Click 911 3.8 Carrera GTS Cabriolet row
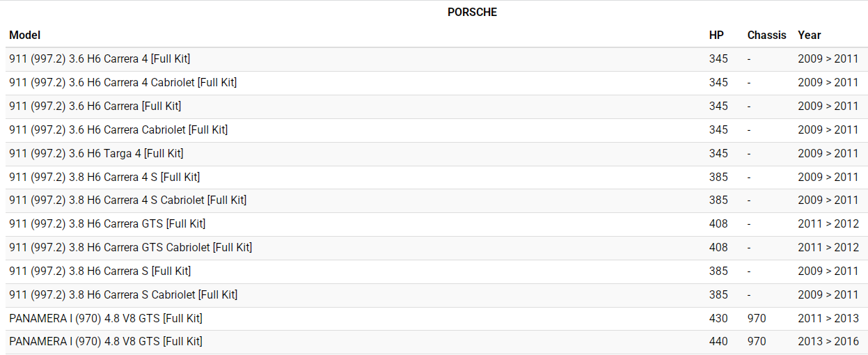Image resolution: width=868 pixels, height=355 pixels. coord(130,248)
